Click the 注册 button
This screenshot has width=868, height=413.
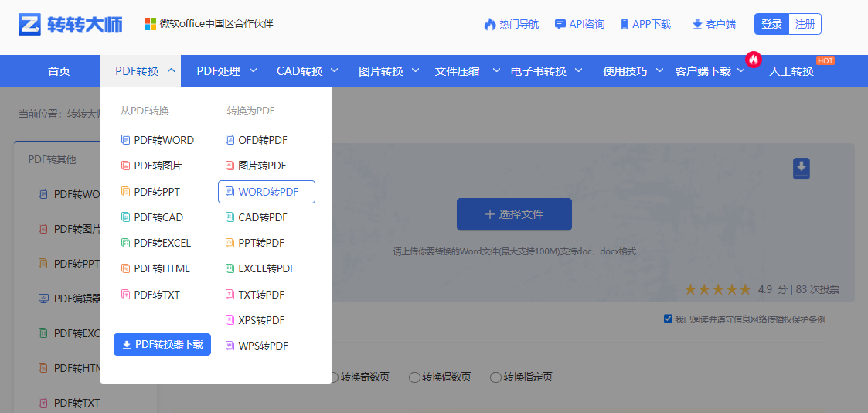click(x=805, y=24)
